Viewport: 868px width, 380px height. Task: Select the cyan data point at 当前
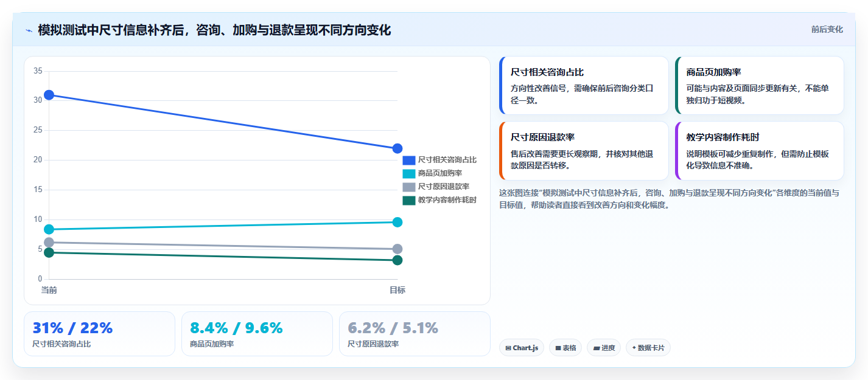[49, 229]
